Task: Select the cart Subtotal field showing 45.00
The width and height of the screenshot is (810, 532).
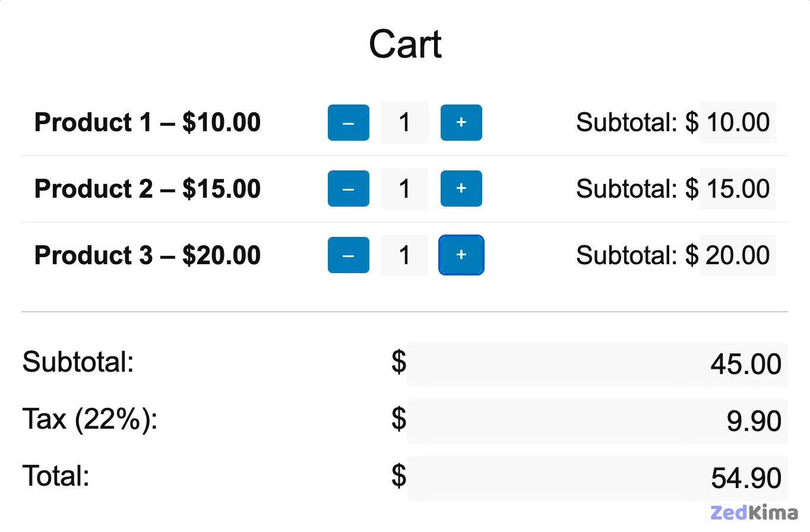Action: point(597,364)
